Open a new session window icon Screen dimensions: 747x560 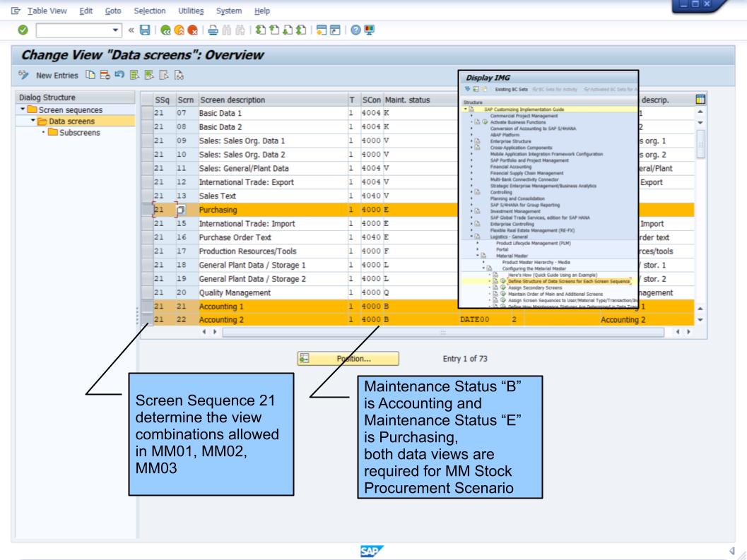(x=322, y=30)
